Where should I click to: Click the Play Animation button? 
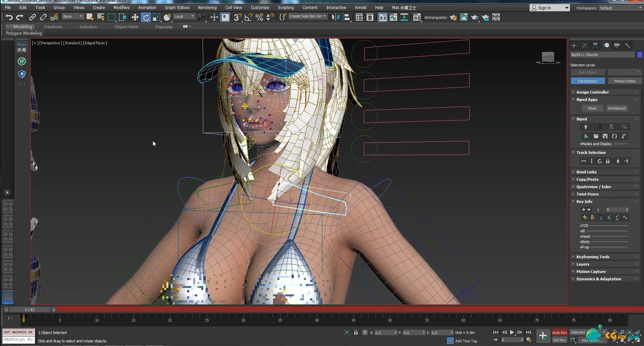512,333
